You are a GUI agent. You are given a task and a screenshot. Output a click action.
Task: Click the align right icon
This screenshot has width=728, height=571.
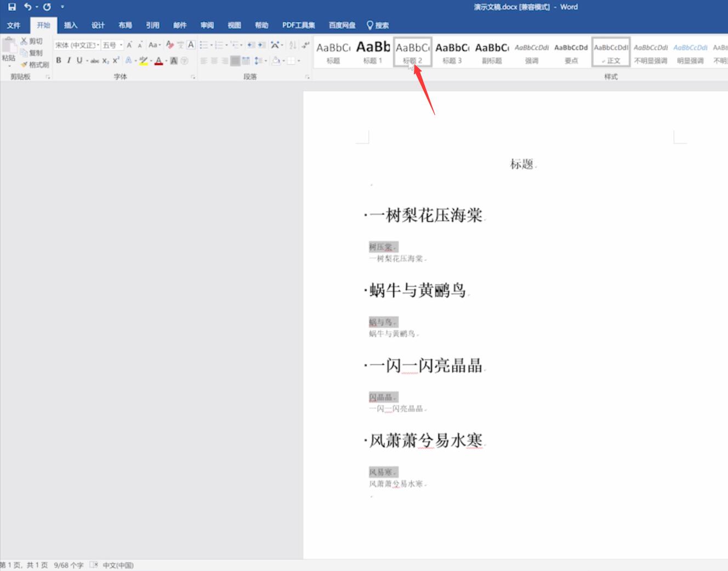coord(225,60)
